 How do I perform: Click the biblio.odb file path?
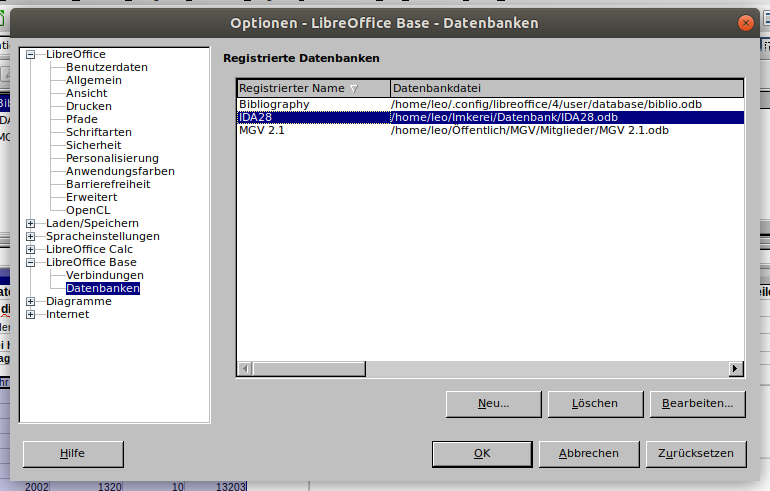pyautogui.click(x=546, y=105)
